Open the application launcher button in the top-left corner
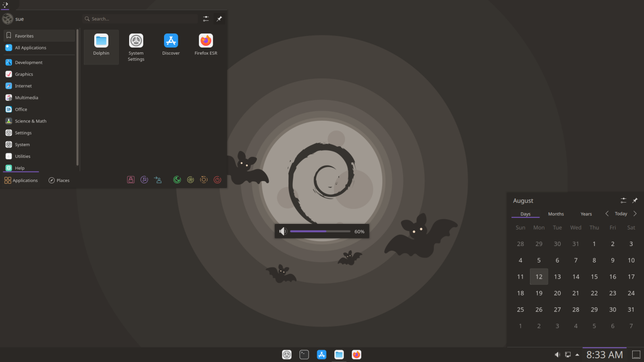The image size is (644, 362). tap(5, 5)
